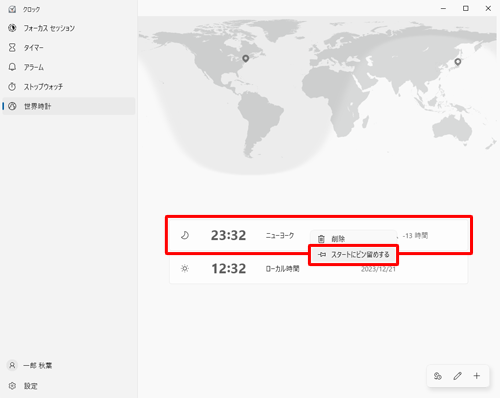Open the ストップウォッチ page
This screenshot has width=500, height=398.
(x=68, y=87)
